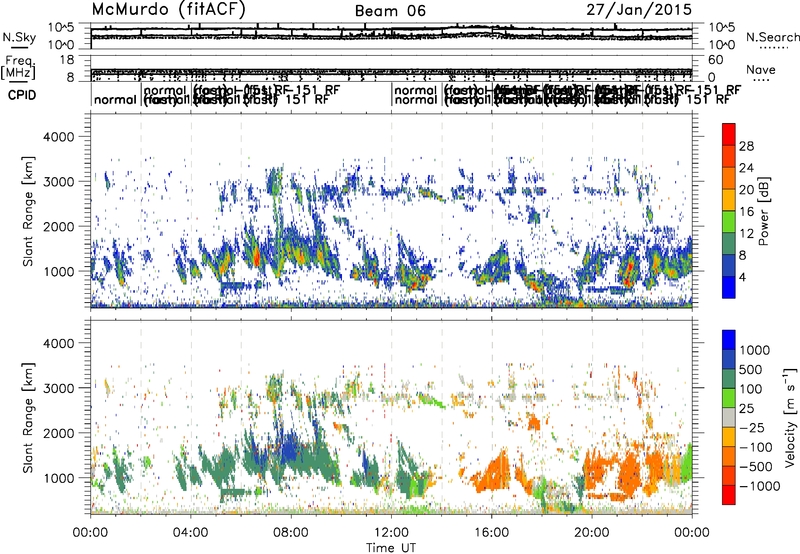
Task: Click the bright blue top segment of Velocity colorbar
Action: tap(729, 340)
